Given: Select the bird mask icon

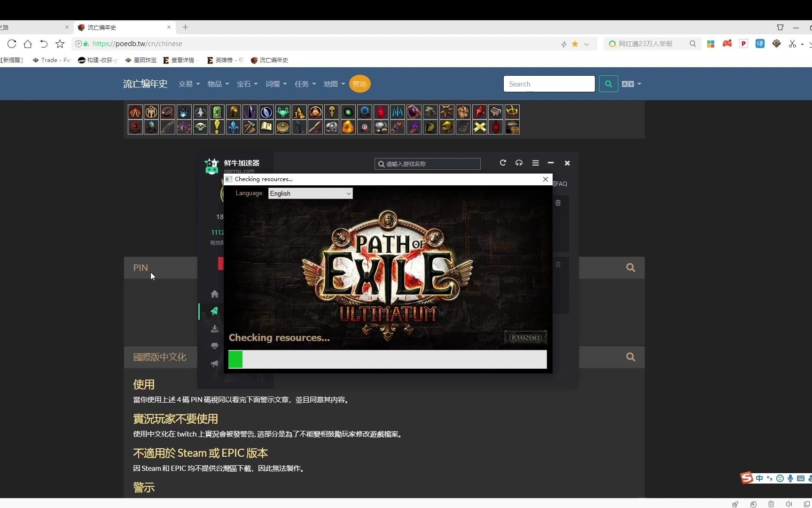Looking at the screenshot, I should tap(332, 112).
